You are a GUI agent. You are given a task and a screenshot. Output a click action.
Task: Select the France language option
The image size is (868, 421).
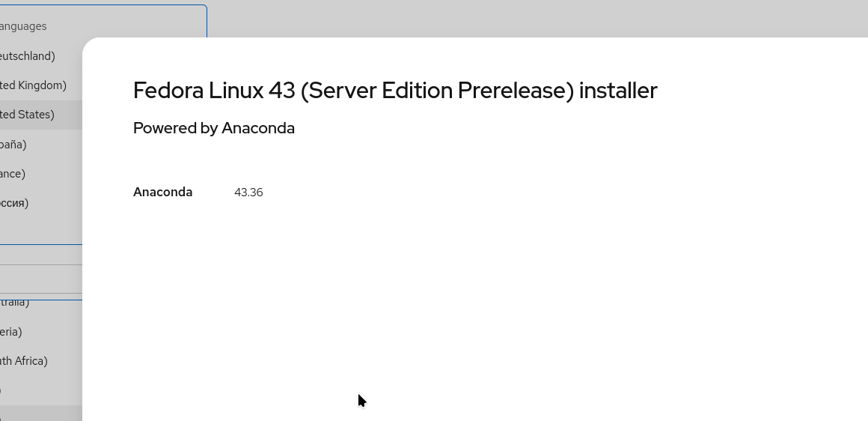pyautogui.click(x=13, y=174)
